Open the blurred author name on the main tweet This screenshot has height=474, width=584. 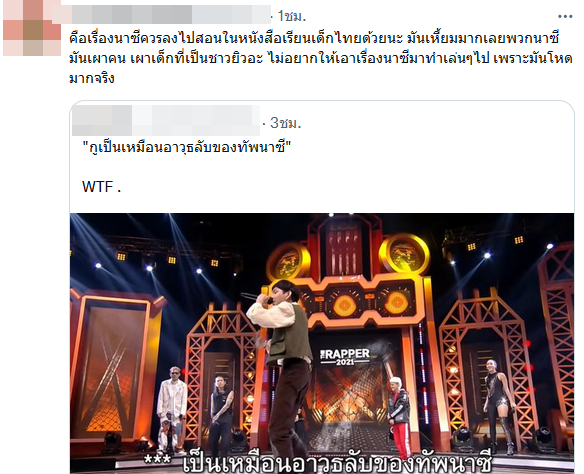166,15
